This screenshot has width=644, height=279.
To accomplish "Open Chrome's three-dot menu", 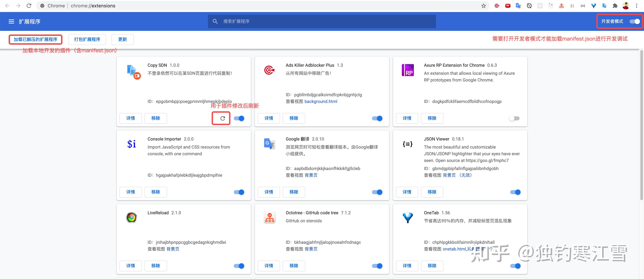I will click(636, 6).
